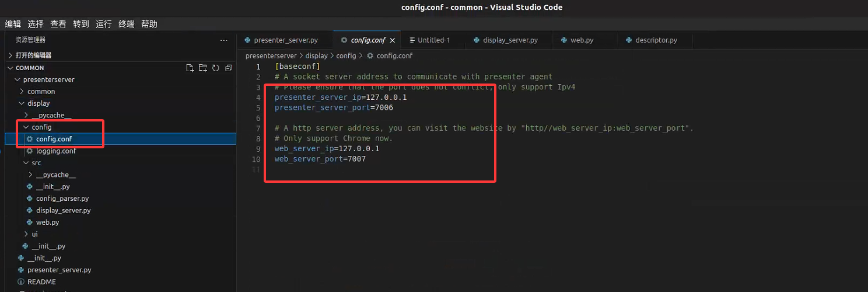Click the '# Only support Chrome now.' comment
Viewport: 868px width, 292px height.
point(334,138)
